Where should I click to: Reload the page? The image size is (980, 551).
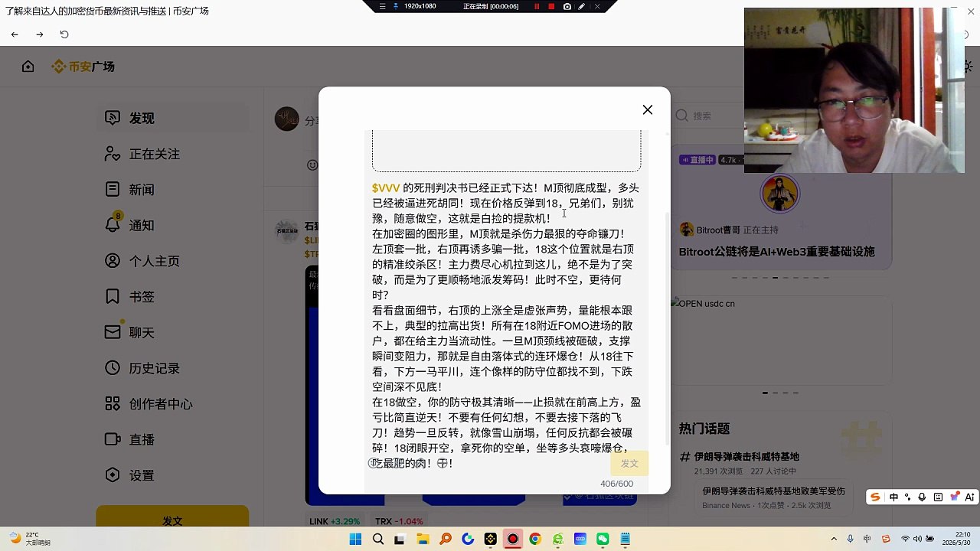pos(64,34)
